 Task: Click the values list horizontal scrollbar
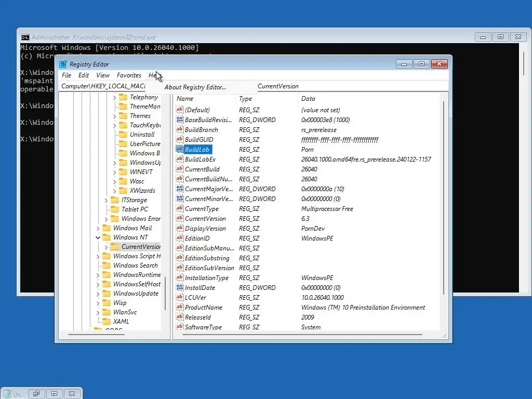302,335
